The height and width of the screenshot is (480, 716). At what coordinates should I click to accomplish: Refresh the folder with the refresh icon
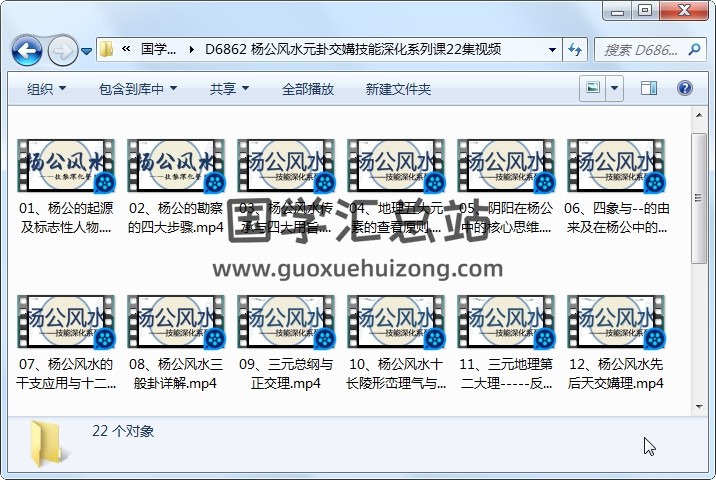click(x=575, y=49)
